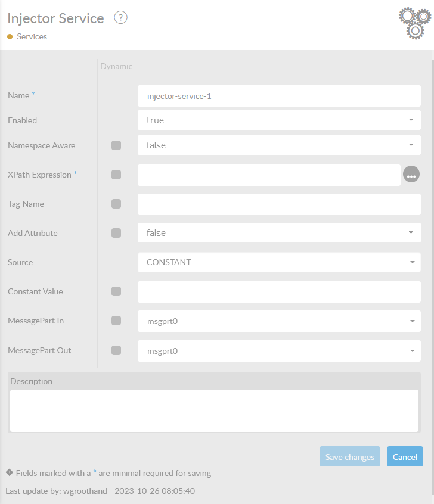
Task: Enable dynamic checkbox for Constant Value
Action: [116, 291]
